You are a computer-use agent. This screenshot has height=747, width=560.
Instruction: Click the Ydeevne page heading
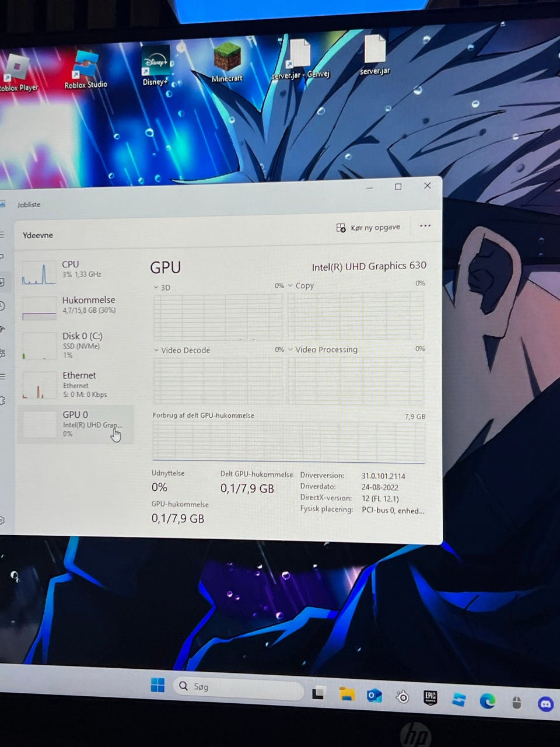click(37, 235)
